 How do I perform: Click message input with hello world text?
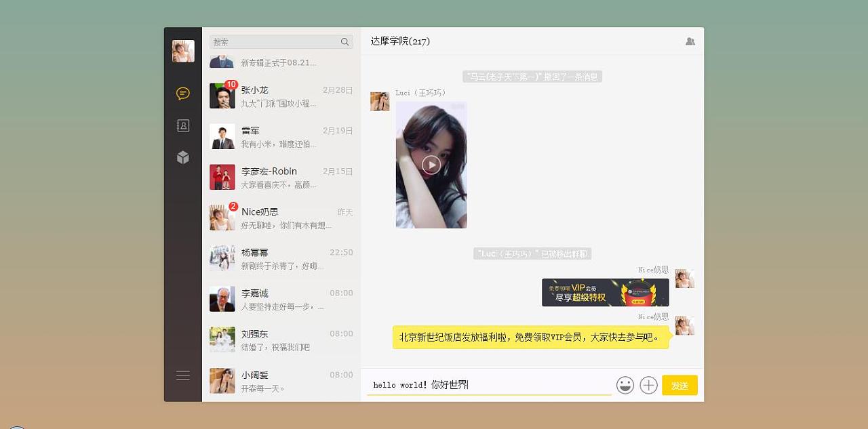pyautogui.click(x=489, y=385)
